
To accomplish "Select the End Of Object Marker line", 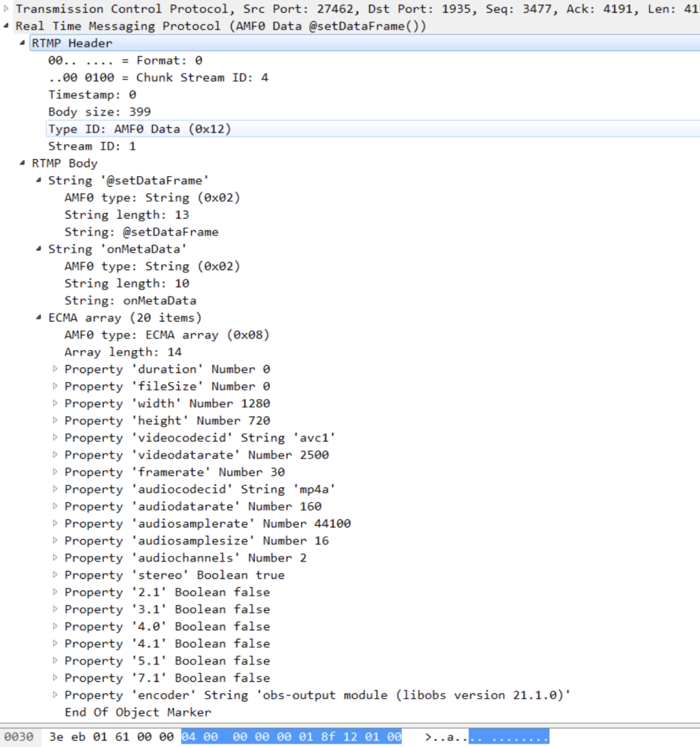I will [137, 712].
